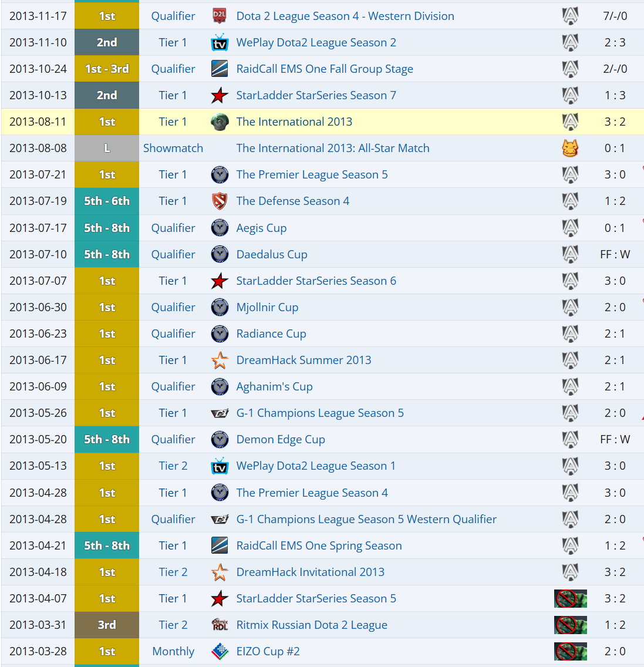Screen dimensions: 644x667
Task: Click the Ritmix RDL logo icon
Action: point(220,625)
